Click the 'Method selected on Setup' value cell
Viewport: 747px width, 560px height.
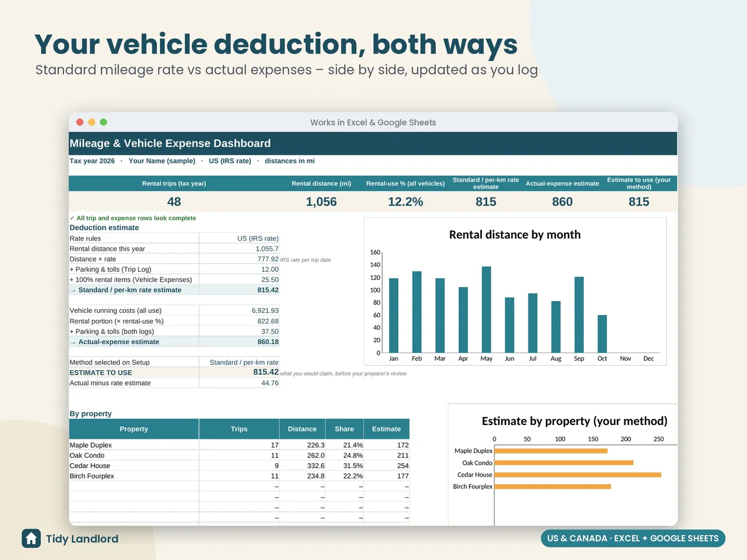239,362
